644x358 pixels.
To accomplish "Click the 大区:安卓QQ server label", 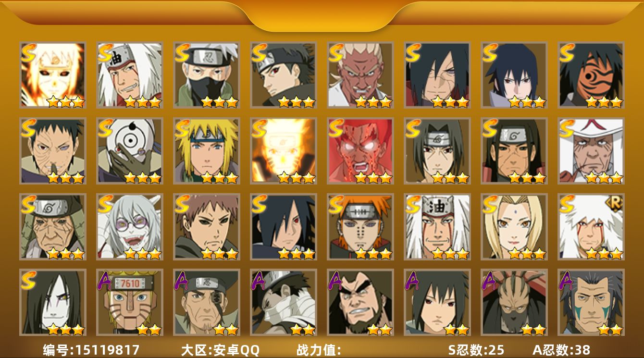I will click(x=220, y=350).
